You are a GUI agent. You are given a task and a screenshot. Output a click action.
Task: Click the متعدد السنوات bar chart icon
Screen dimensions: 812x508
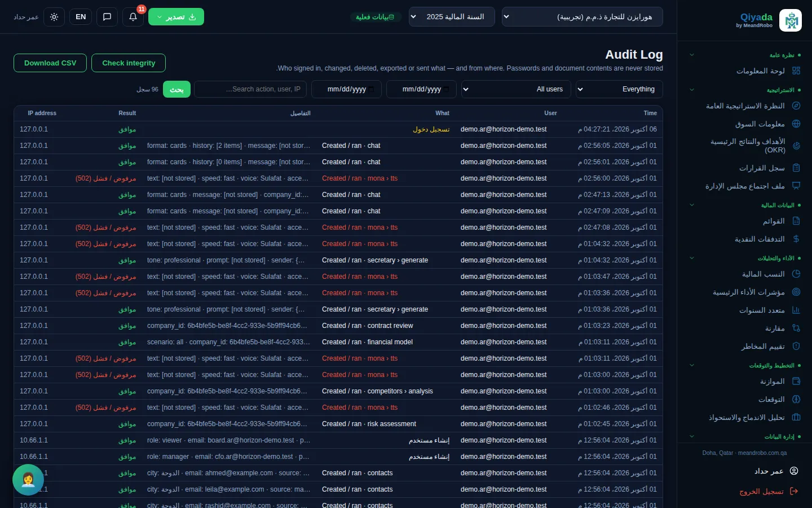coord(796,310)
